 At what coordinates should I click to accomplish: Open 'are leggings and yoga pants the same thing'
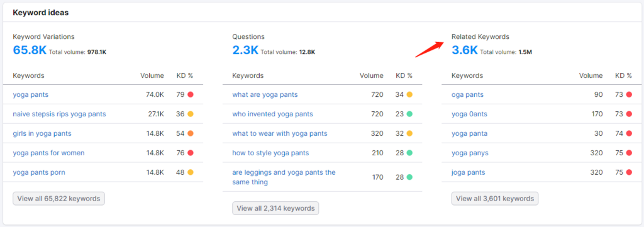pos(284,177)
